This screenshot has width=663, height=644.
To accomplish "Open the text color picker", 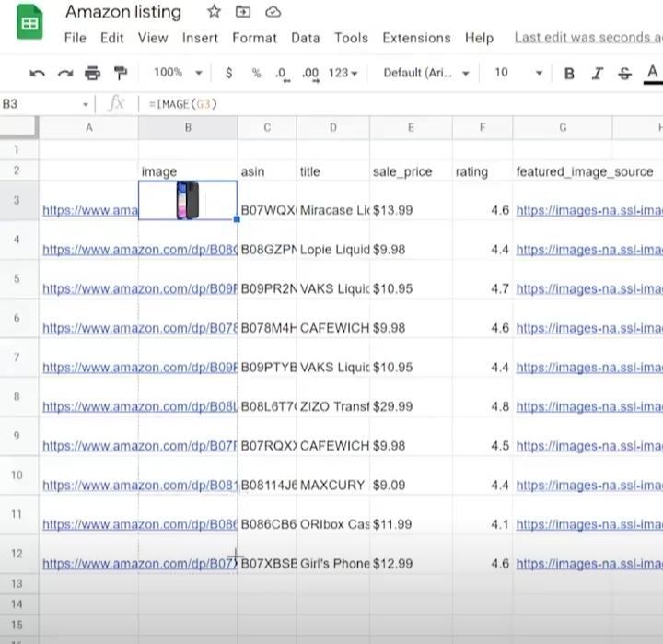I will [653, 73].
